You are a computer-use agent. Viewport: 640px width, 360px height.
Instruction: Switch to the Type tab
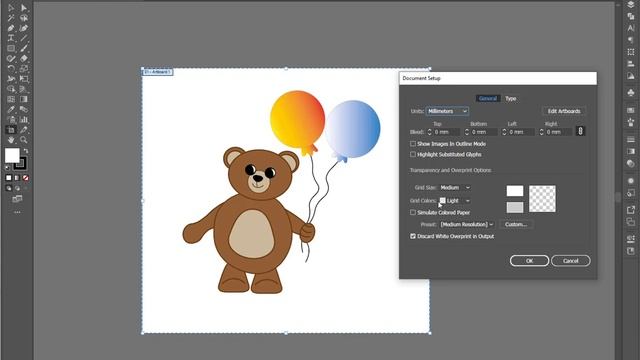pyautogui.click(x=511, y=98)
